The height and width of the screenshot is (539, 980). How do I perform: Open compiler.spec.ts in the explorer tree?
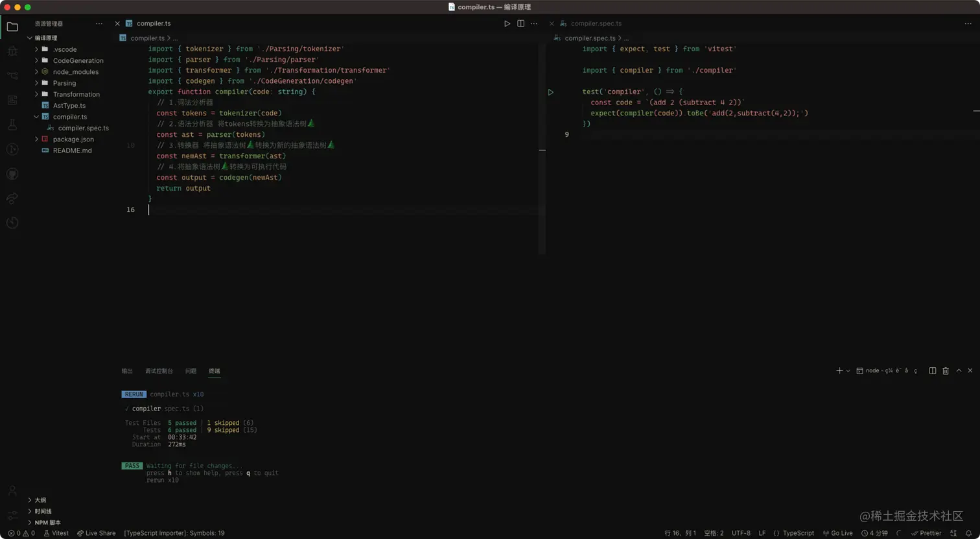tap(84, 128)
